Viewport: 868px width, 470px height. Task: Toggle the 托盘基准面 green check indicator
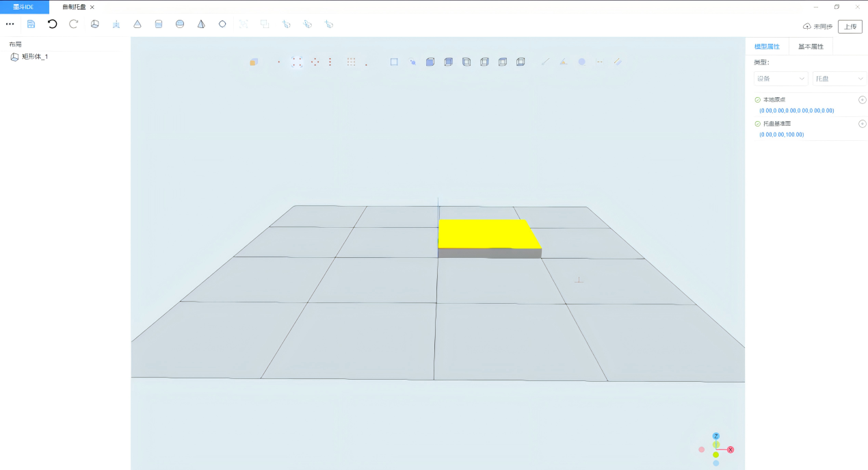coord(757,124)
